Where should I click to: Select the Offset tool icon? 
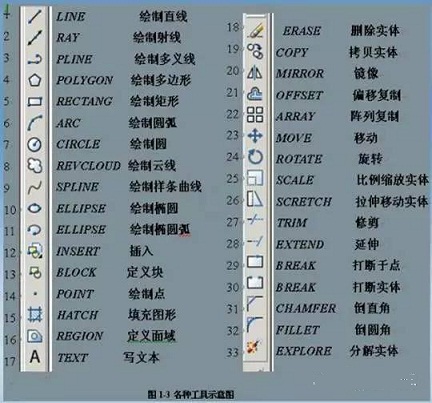pyautogui.click(x=255, y=94)
